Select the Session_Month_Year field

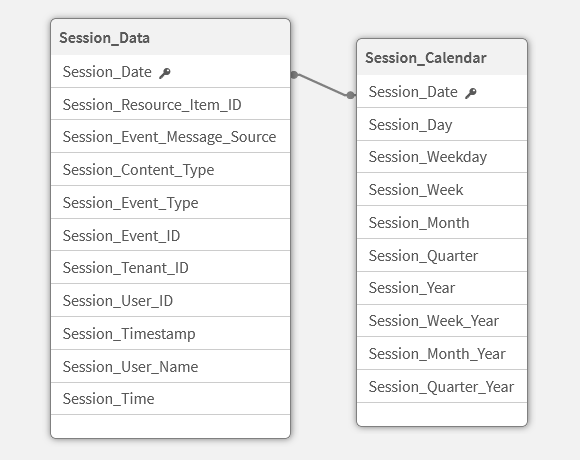pos(442,354)
